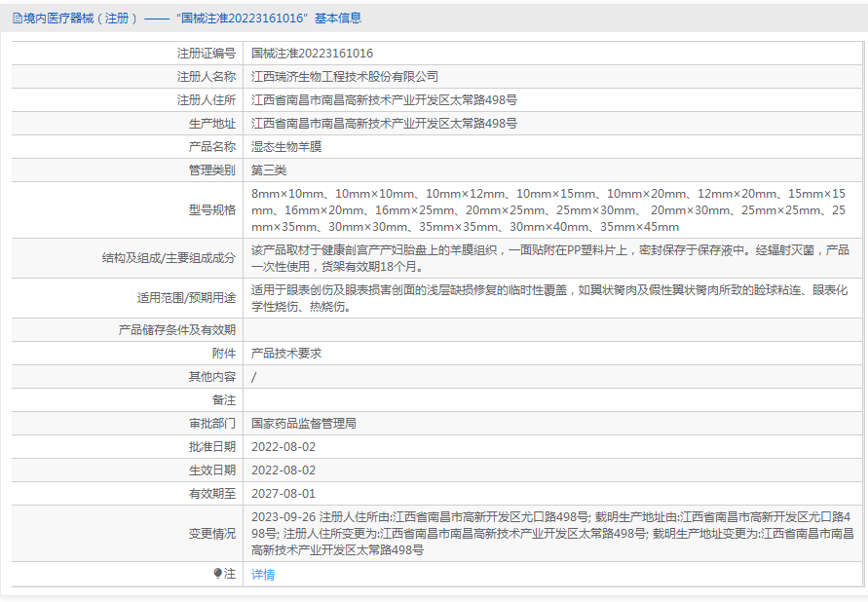868x602 pixels.
Task: Click the change record starting 2023-09-26
Action: (x=552, y=534)
